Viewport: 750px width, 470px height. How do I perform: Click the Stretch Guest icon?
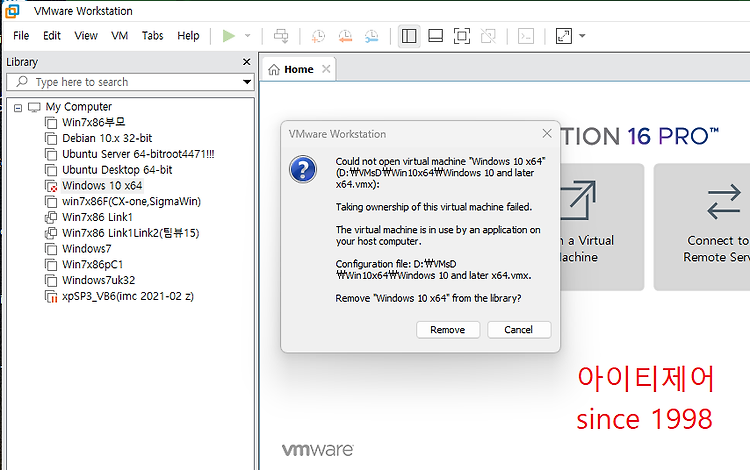point(563,36)
